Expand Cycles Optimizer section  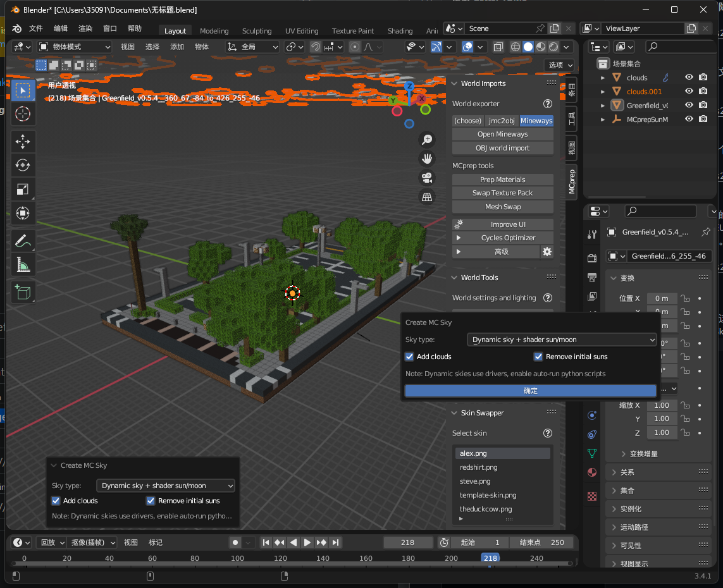pos(459,238)
